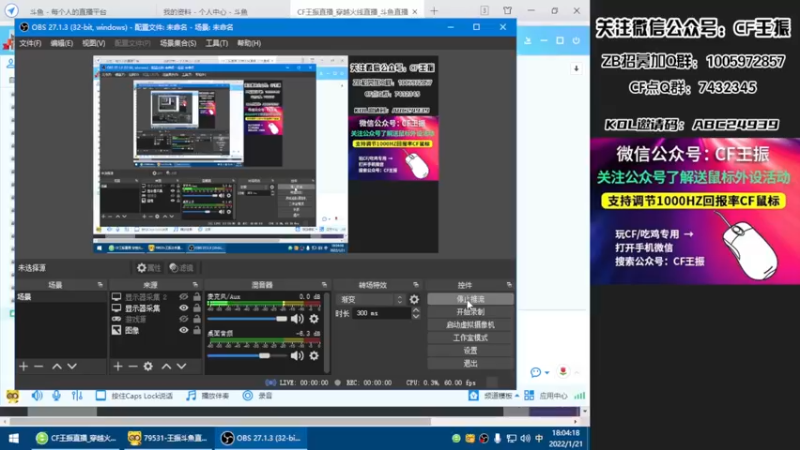
Task: Open the 工具(T) menu
Action: [216, 43]
